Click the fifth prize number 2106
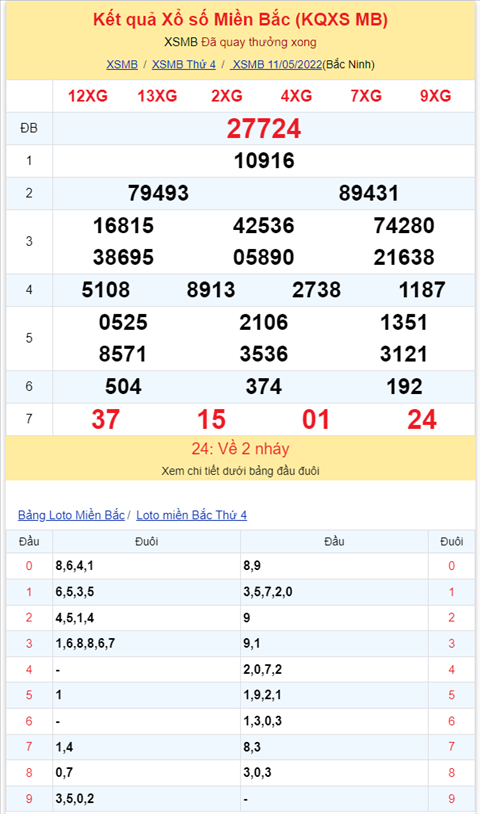 pos(264,322)
